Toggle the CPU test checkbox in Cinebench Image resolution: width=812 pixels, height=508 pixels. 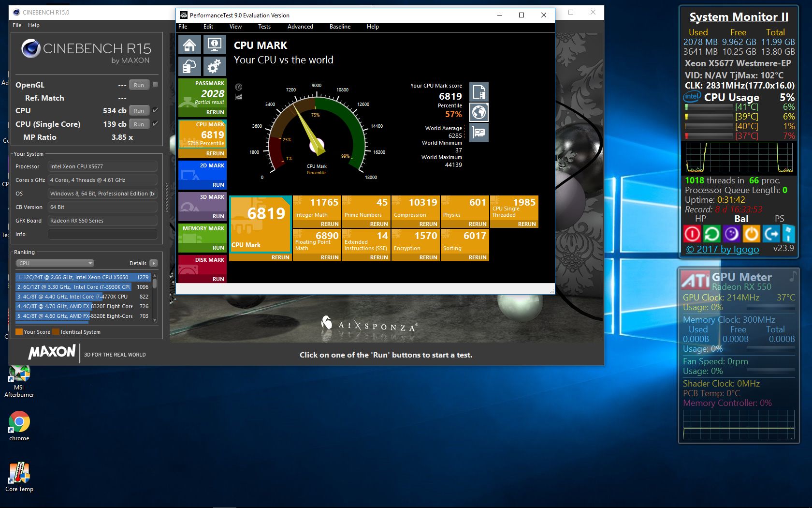[155, 110]
